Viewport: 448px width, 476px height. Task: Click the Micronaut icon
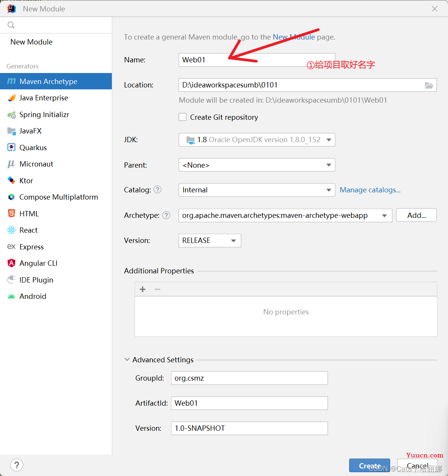11,164
